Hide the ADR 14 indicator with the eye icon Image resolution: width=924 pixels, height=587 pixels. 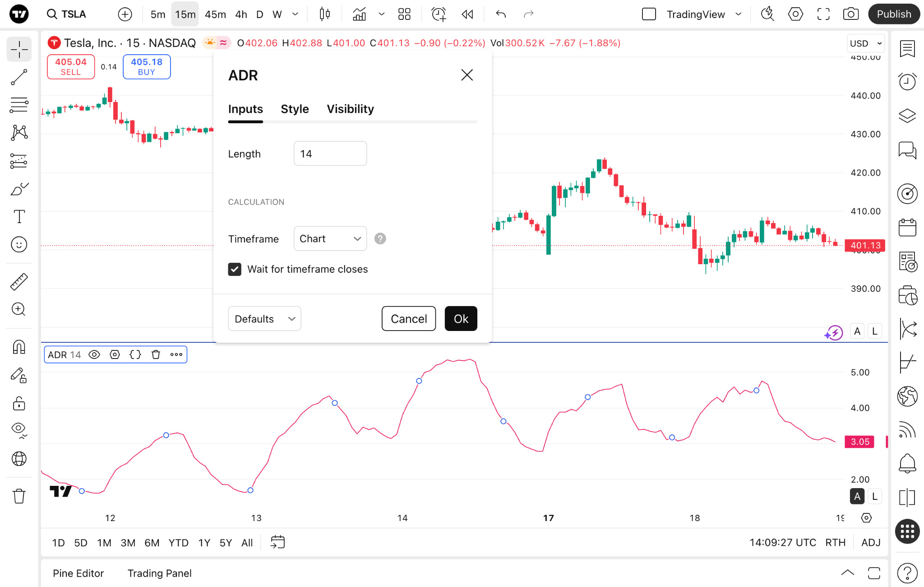(x=94, y=354)
